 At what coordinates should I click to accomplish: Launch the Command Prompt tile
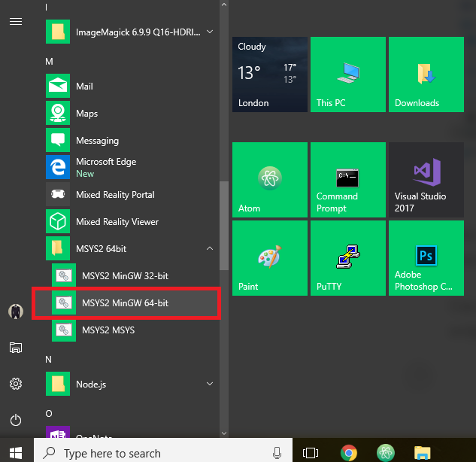(x=348, y=180)
